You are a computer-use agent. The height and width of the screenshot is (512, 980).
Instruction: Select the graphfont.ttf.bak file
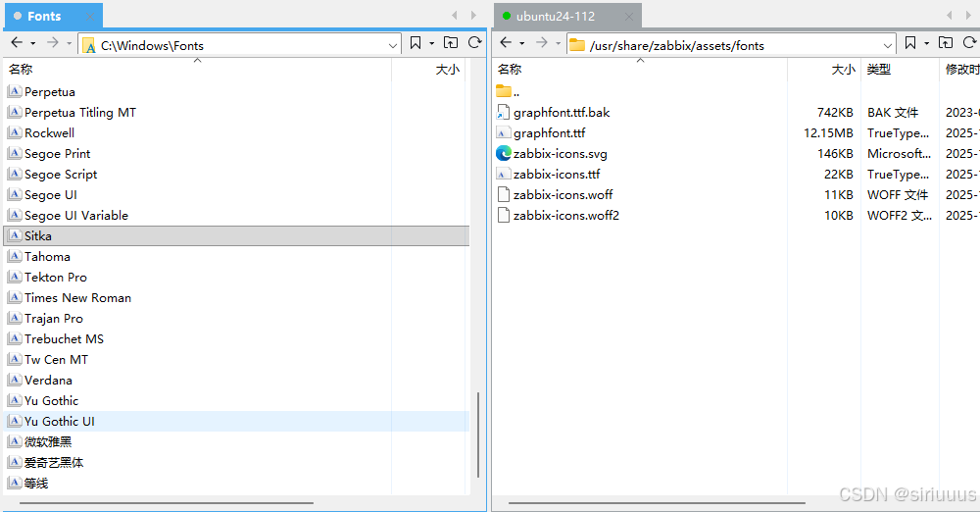pyautogui.click(x=562, y=113)
